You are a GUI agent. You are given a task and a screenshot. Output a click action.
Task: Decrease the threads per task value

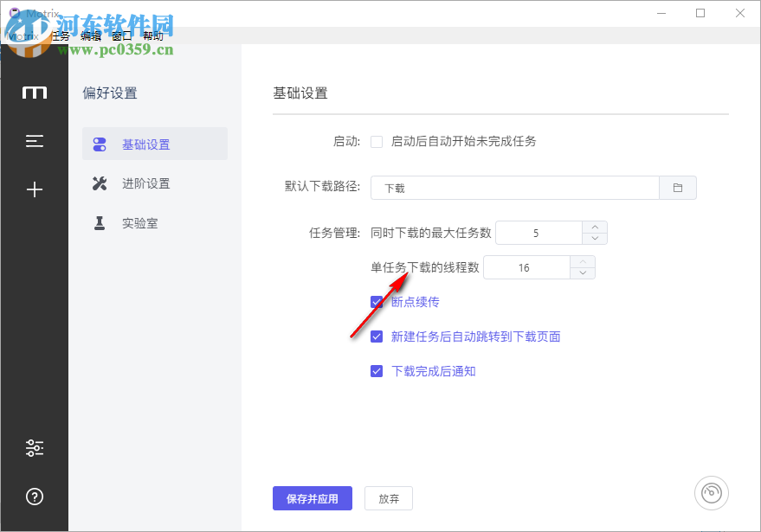(583, 273)
